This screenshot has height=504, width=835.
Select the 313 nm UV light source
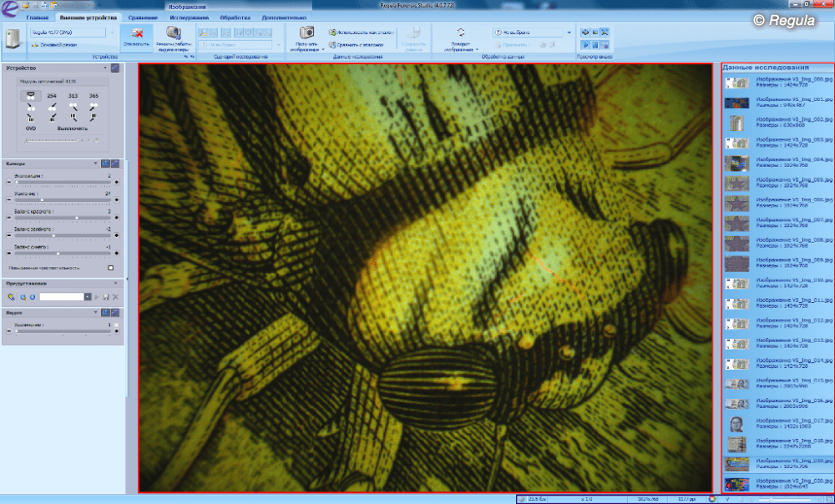coord(73,96)
